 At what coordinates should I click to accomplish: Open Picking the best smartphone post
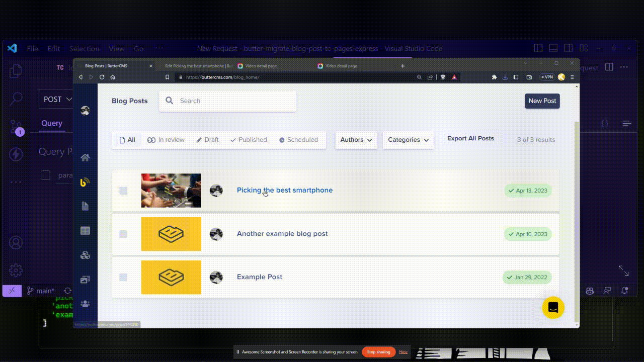point(285,190)
